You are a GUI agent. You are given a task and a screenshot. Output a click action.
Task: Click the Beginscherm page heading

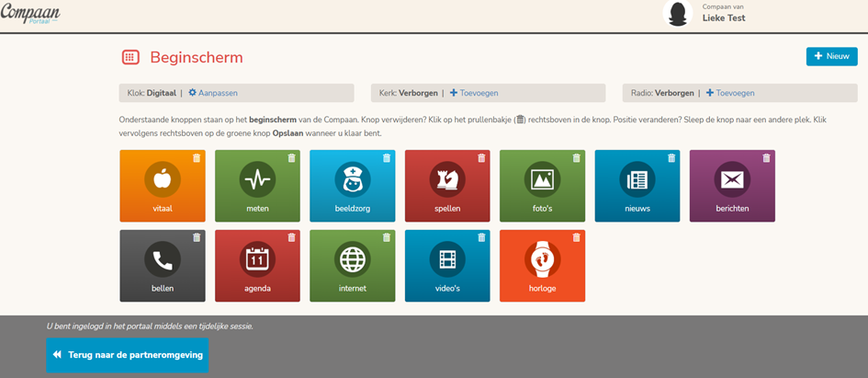pyautogui.click(x=197, y=58)
